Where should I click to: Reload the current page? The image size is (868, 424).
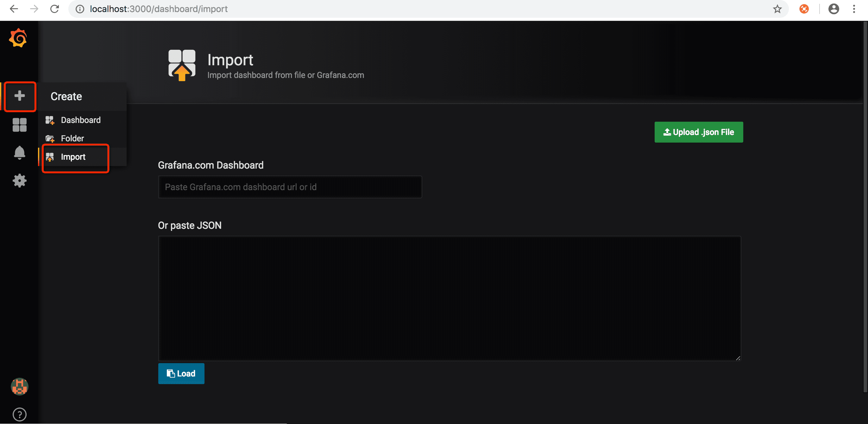[x=54, y=9]
